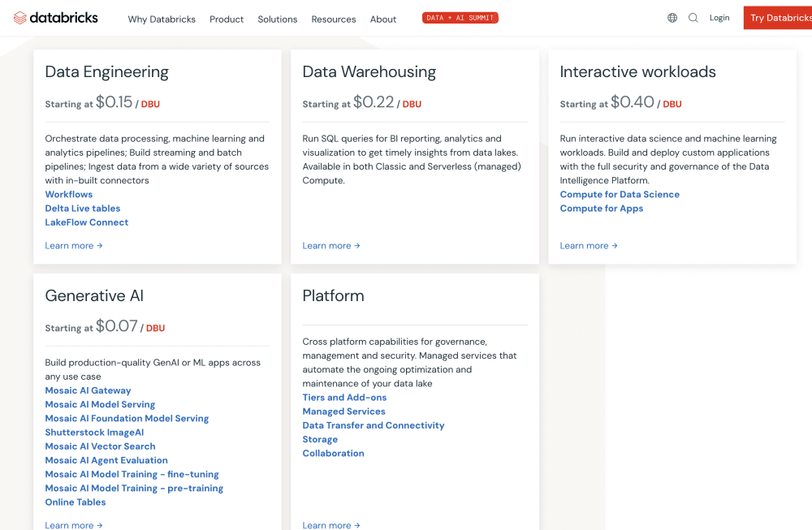Open Mosaic AI Vector Search link
812x530 pixels.
tap(100, 446)
